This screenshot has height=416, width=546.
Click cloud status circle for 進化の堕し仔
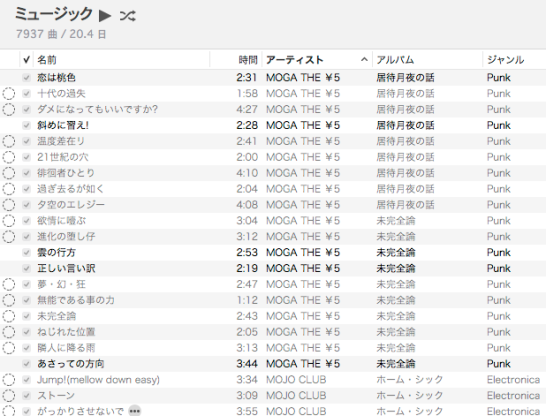point(9,237)
